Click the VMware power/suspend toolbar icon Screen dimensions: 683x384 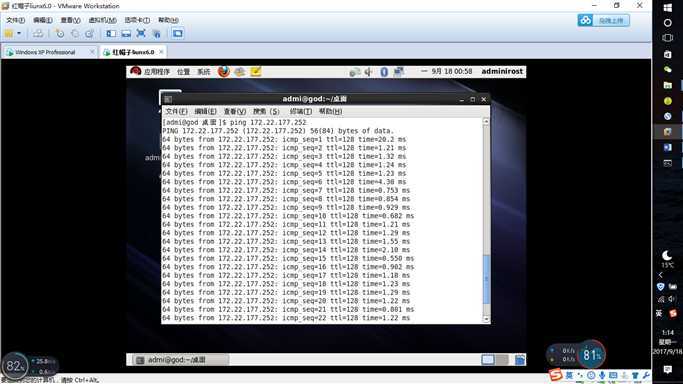[9, 34]
